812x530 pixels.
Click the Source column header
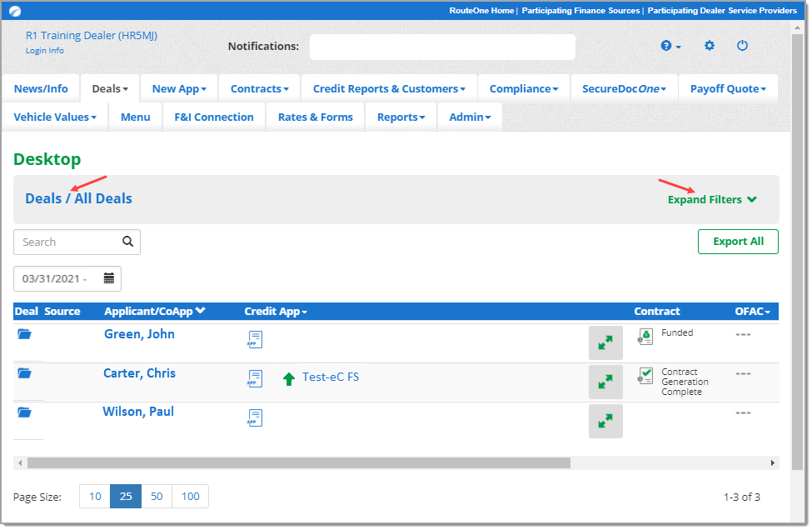tap(62, 311)
